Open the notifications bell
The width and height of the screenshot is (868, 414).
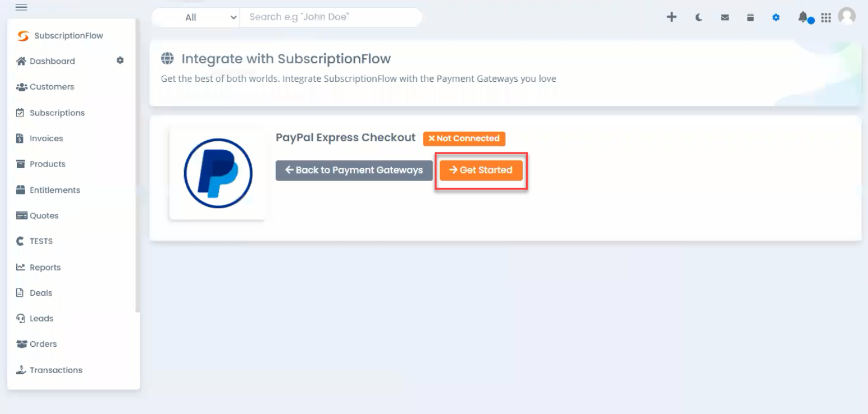tap(803, 17)
